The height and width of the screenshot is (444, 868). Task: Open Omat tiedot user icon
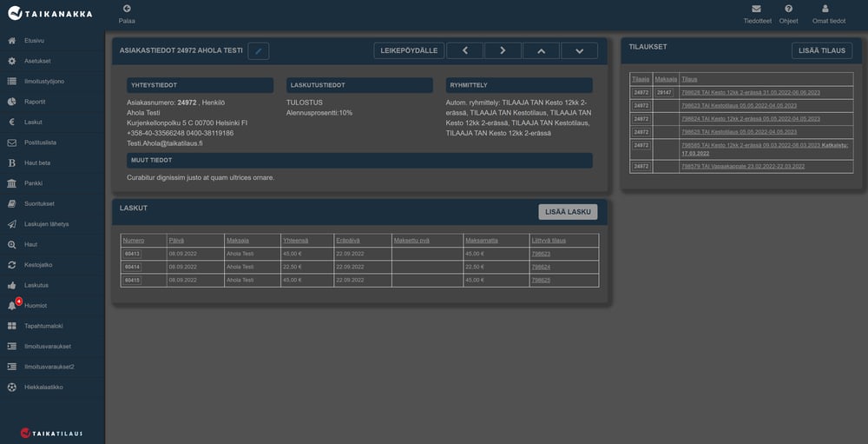pos(825,9)
